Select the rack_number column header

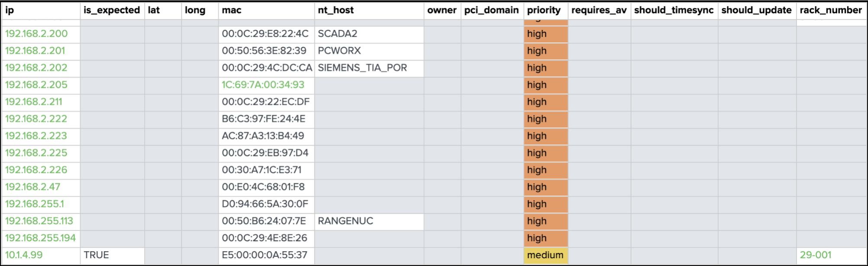coord(831,10)
